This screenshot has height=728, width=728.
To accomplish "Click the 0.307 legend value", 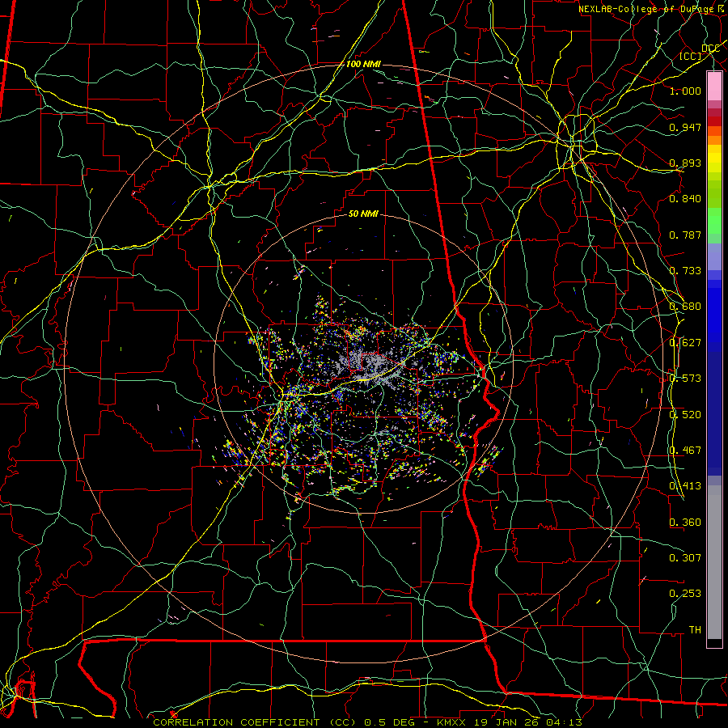I will [x=685, y=557].
